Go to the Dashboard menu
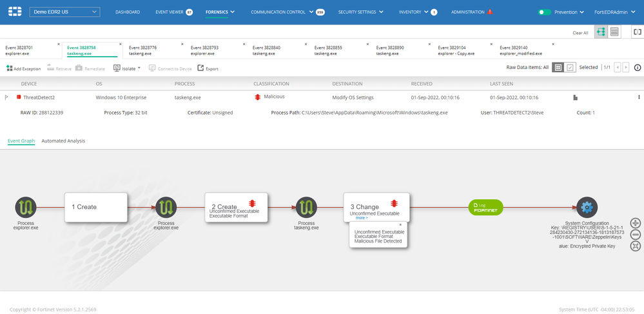The width and height of the screenshot is (644, 314). pyautogui.click(x=128, y=12)
